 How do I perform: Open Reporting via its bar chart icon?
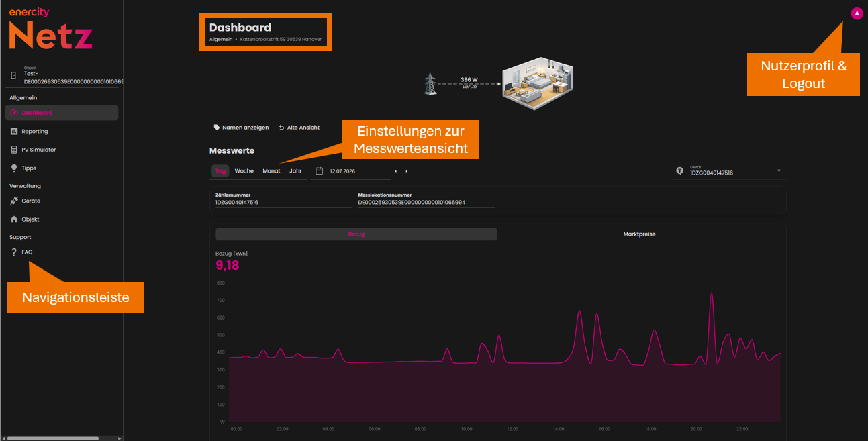pyautogui.click(x=14, y=132)
